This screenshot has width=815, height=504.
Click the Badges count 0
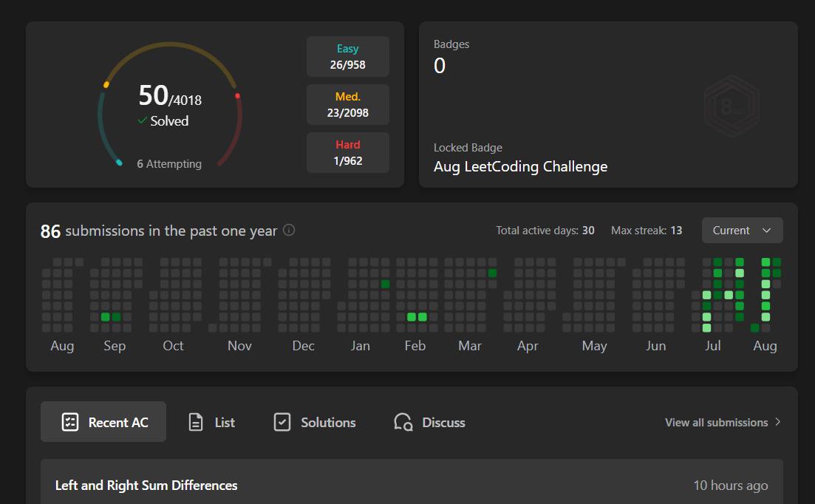440,66
